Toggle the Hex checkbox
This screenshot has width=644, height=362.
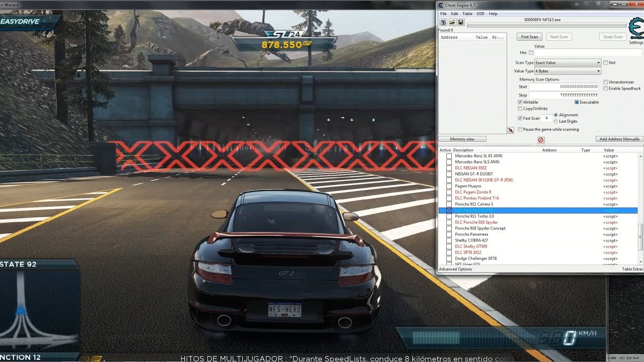[531, 53]
